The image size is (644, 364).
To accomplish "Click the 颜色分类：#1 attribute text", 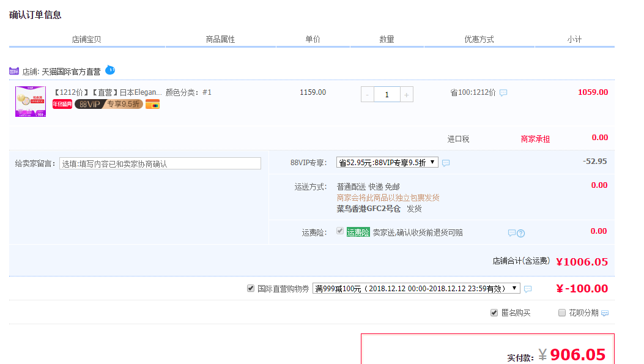I will 188,92.
